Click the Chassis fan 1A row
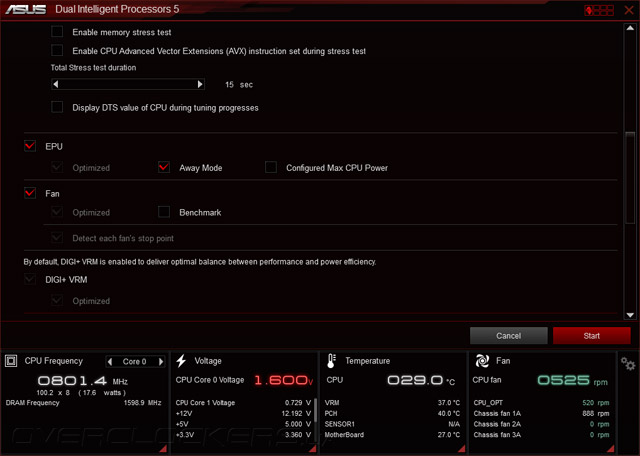The image size is (640, 456). pos(541,413)
